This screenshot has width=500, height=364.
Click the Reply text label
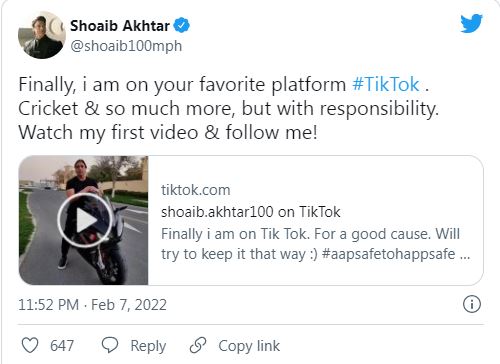point(148,346)
